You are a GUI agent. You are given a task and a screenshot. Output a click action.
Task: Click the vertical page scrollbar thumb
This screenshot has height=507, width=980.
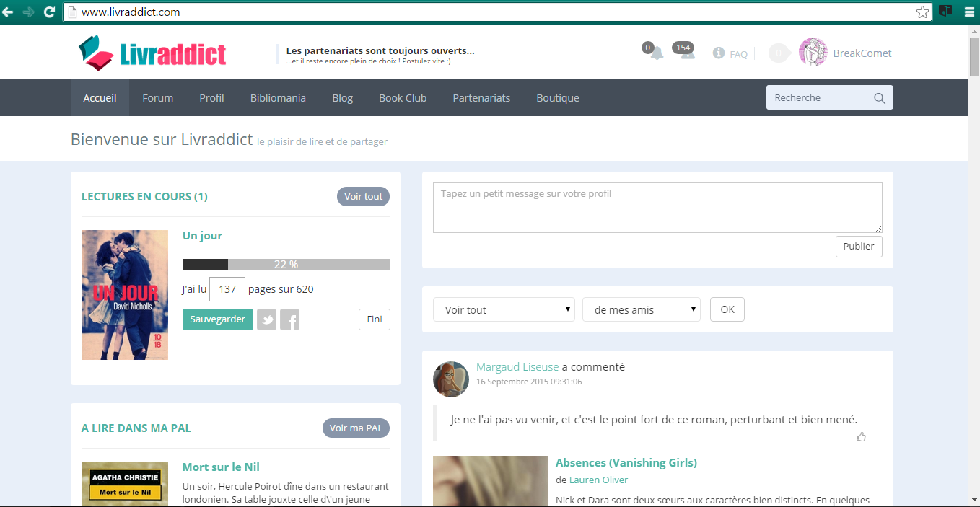tap(974, 56)
